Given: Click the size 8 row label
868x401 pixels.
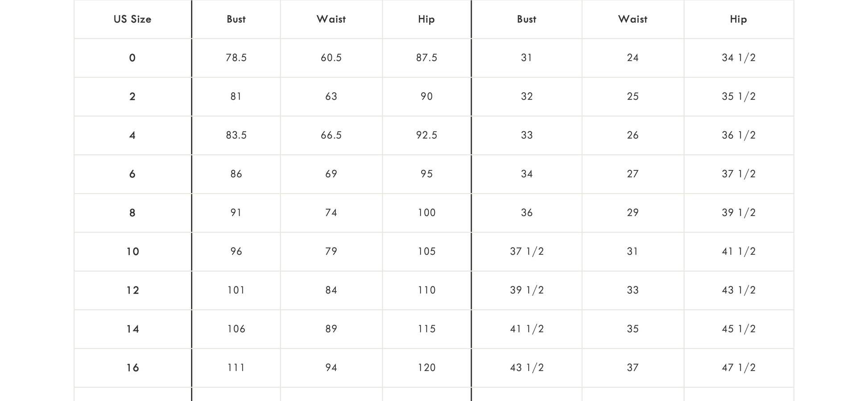Looking at the screenshot, I should pos(132,213).
